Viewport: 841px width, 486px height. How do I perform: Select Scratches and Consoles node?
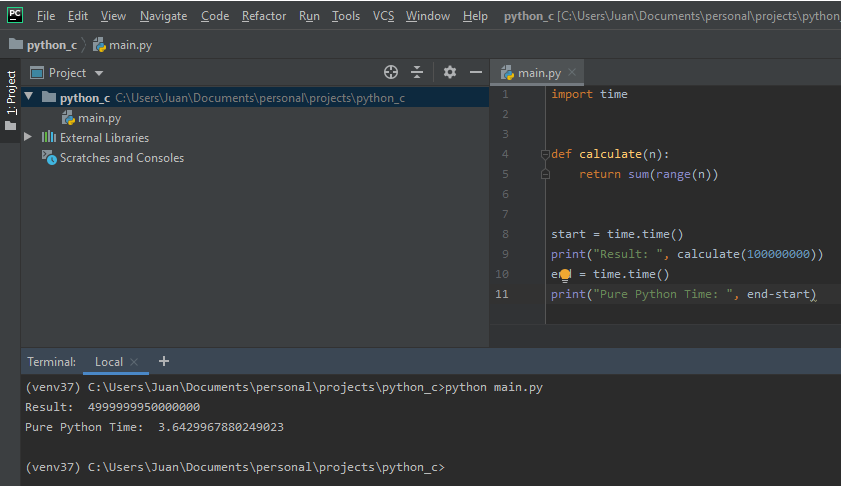pyautogui.click(x=113, y=158)
